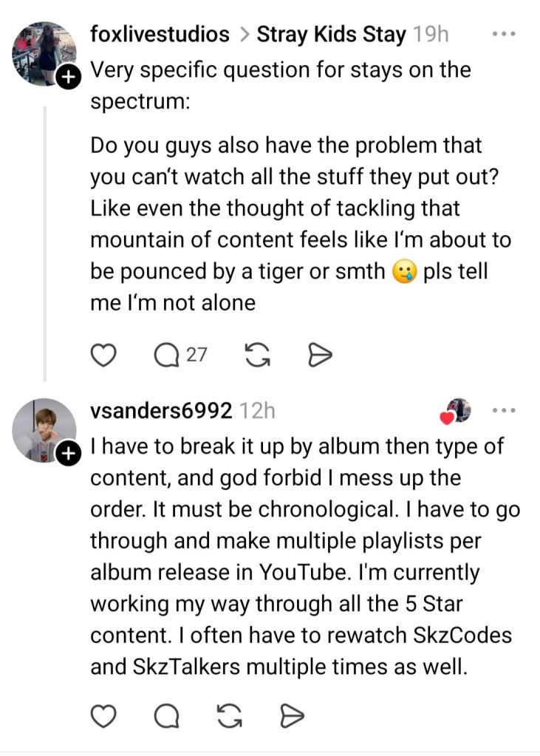Share the vsanders6992 reply
Screen dimensions: 540x756
(x=293, y=715)
